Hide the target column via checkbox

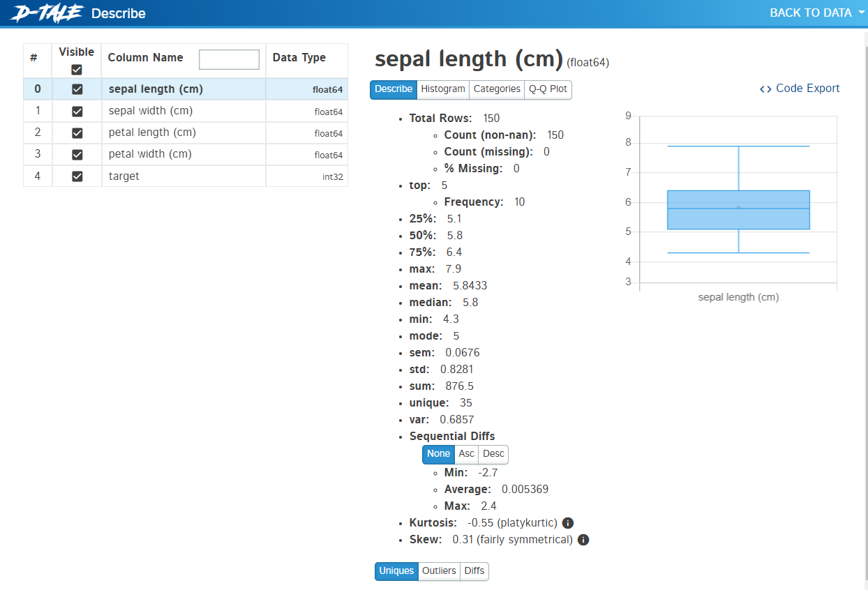[x=77, y=176]
